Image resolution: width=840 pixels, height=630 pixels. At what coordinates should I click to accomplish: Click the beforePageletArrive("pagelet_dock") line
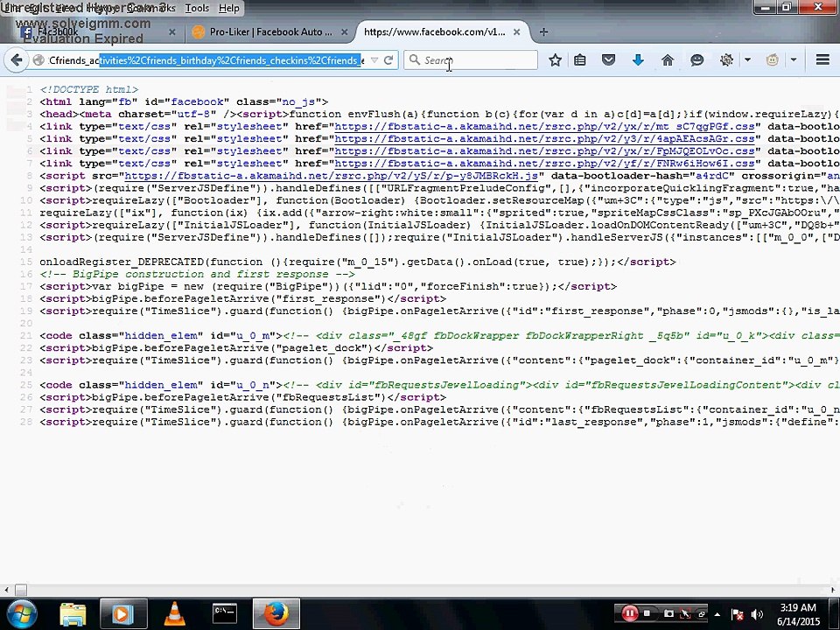[x=236, y=349]
